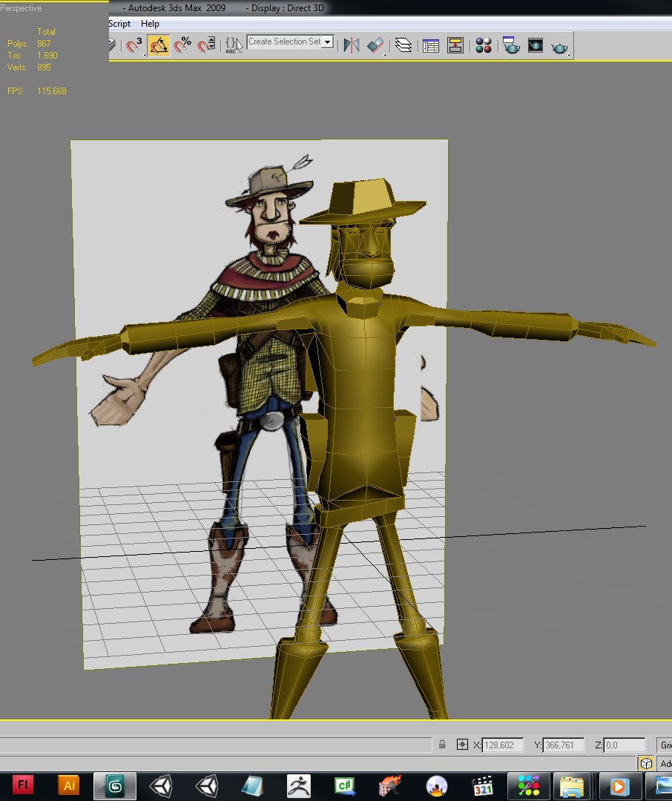Click the Z coordinate field
Screen dimensions: 672x801
tap(625, 745)
